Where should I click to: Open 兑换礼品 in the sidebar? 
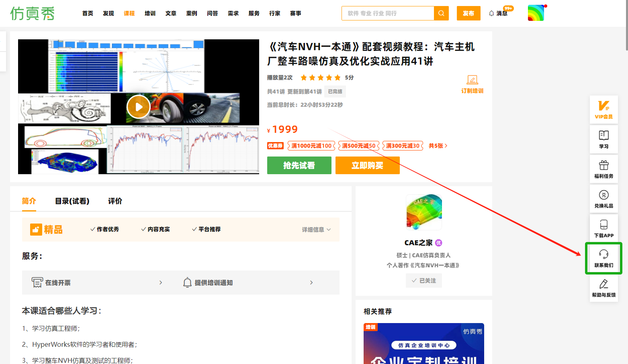(x=603, y=199)
